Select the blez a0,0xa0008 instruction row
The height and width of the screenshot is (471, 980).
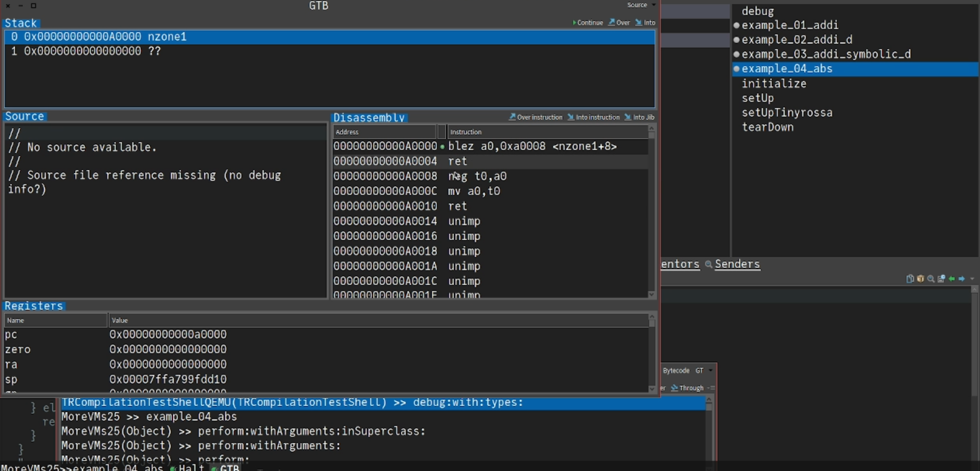point(490,147)
